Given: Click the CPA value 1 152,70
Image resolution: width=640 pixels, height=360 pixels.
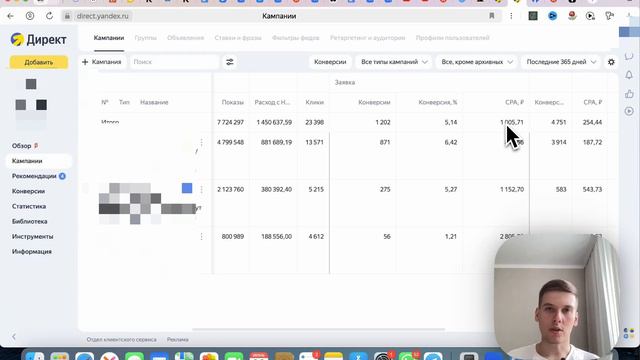Looking at the screenshot, I should coord(512,189).
